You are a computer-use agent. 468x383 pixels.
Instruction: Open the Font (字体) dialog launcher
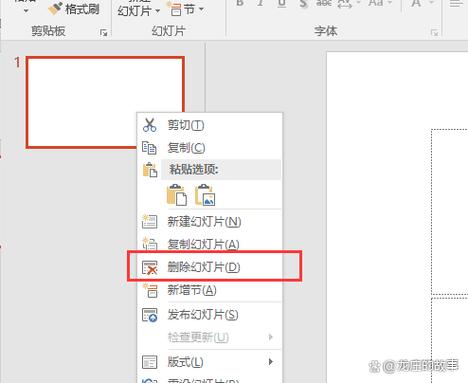click(x=434, y=33)
